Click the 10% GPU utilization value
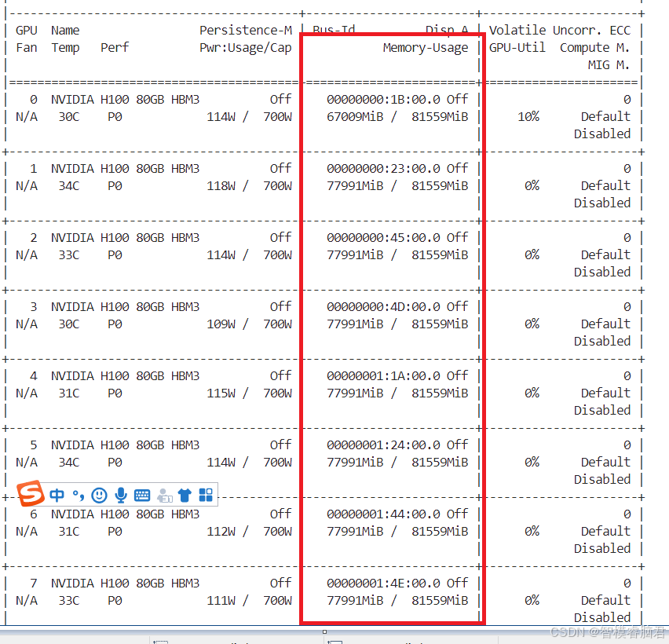 528,117
